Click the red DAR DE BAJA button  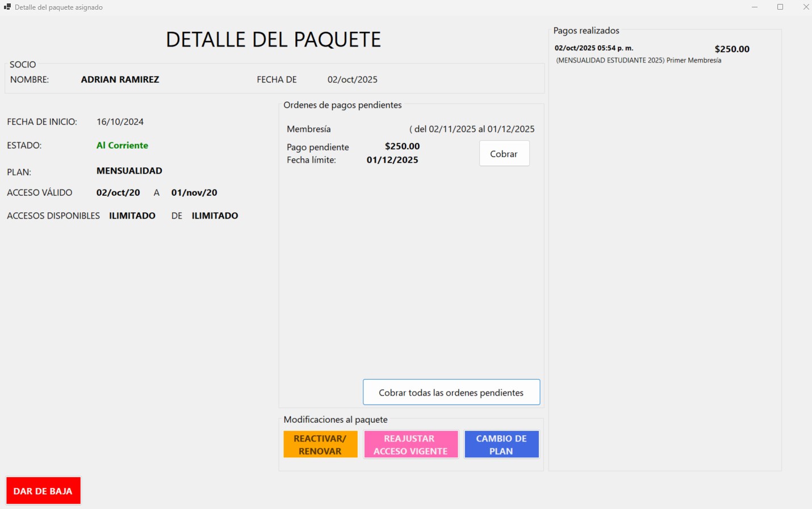pyautogui.click(x=43, y=491)
